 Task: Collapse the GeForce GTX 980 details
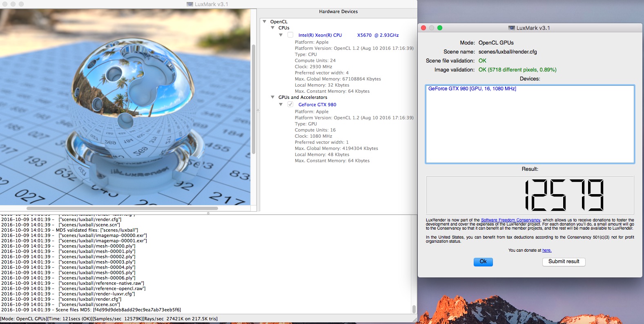[281, 105]
